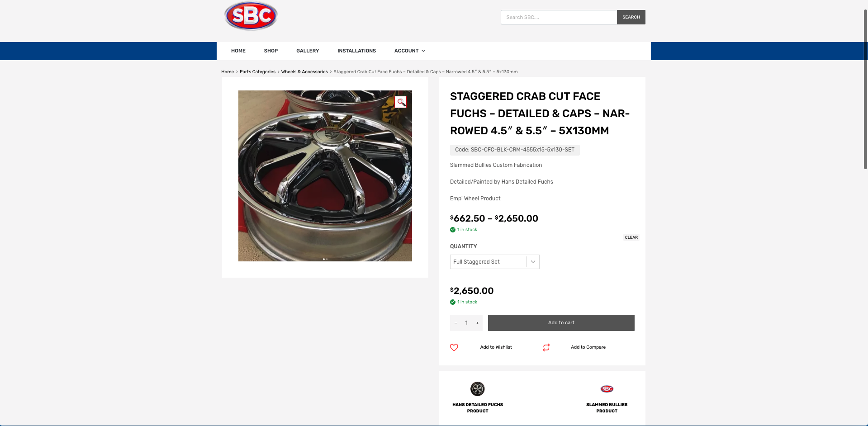Screen dimensions: 868x426
Task: Open the Installations menu item
Action: point(356,51)
